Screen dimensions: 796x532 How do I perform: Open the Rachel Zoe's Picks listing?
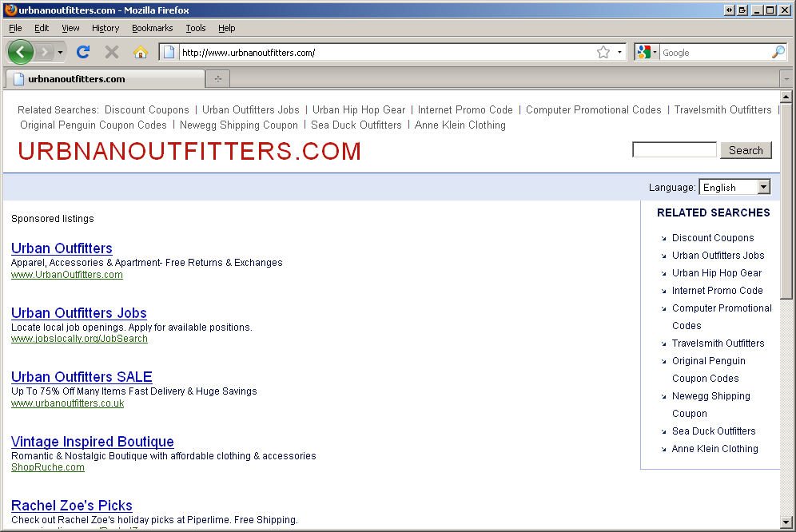pyautogui.click(x=72, y=506)
